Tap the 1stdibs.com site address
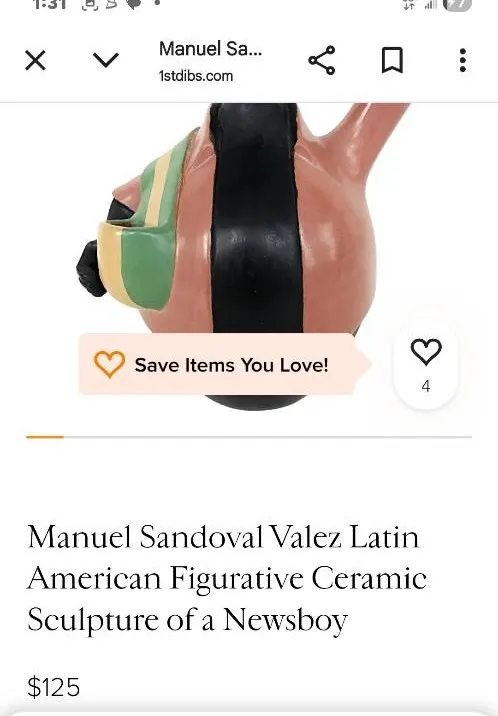498x716 pixels. 196,76
